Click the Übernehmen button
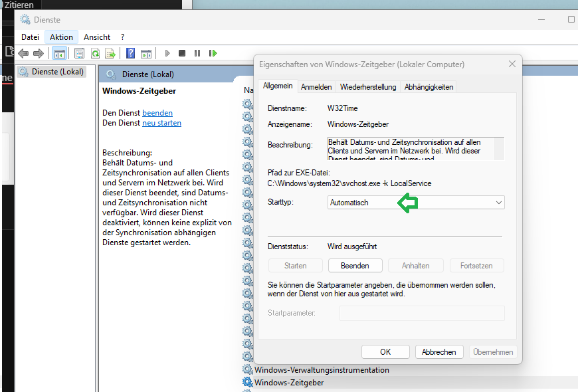The image size is (578, 392). (x=493, y=352)
